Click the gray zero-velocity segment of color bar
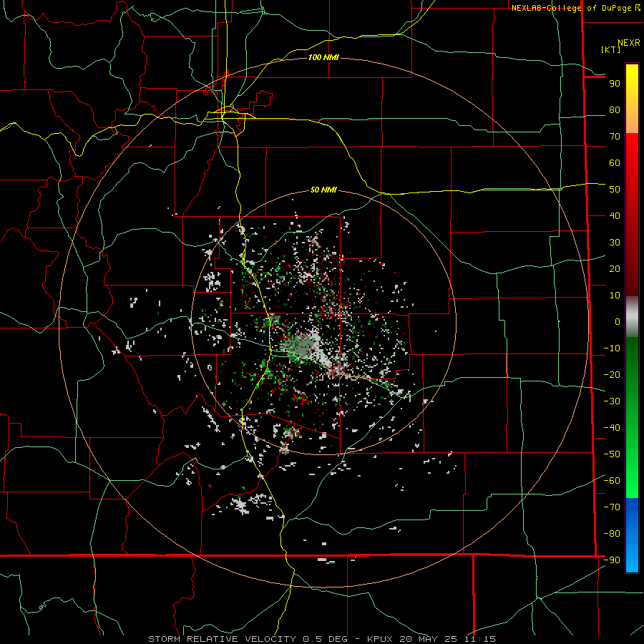The width and height of the screenshot is (644, 644). click(x=632, y=317)
